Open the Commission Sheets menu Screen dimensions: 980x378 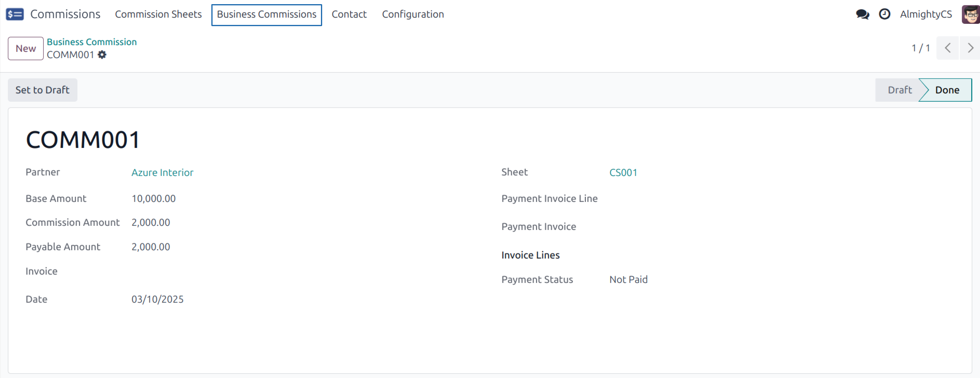[x=158, y=15]
